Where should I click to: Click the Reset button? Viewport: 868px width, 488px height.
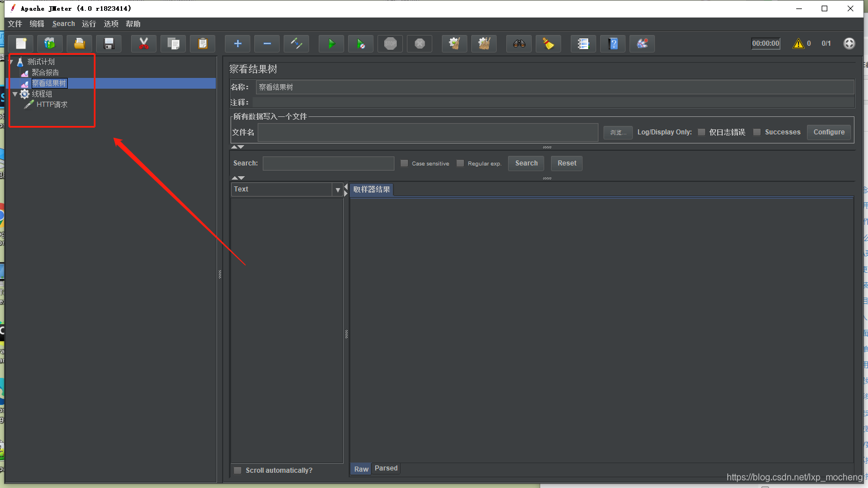(567, 163)
